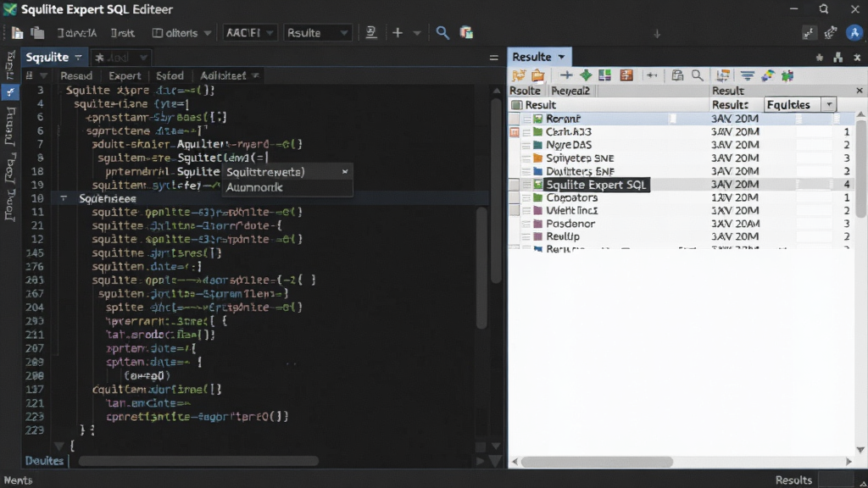Screen dimensions: 868x488
Task: Click the copy documents icon in main toolbar
Action: coord(37,33)
